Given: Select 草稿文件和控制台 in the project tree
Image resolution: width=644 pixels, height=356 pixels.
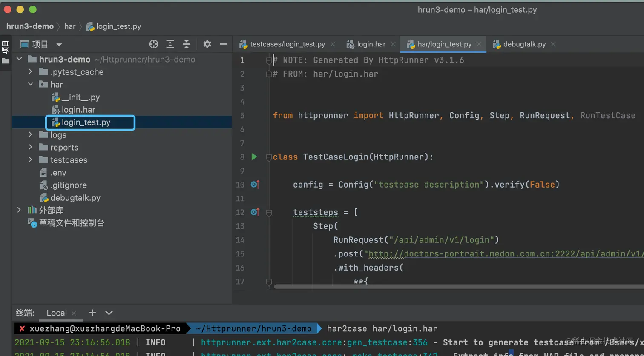Looking at the screenshot, I should click(x=66, y=223).
